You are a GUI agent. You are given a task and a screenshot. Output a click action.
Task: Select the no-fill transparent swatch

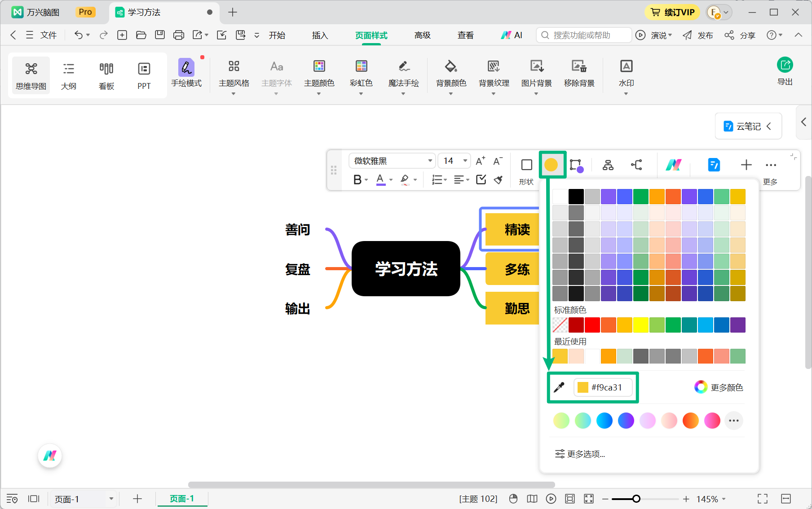(x=560, y=325)
